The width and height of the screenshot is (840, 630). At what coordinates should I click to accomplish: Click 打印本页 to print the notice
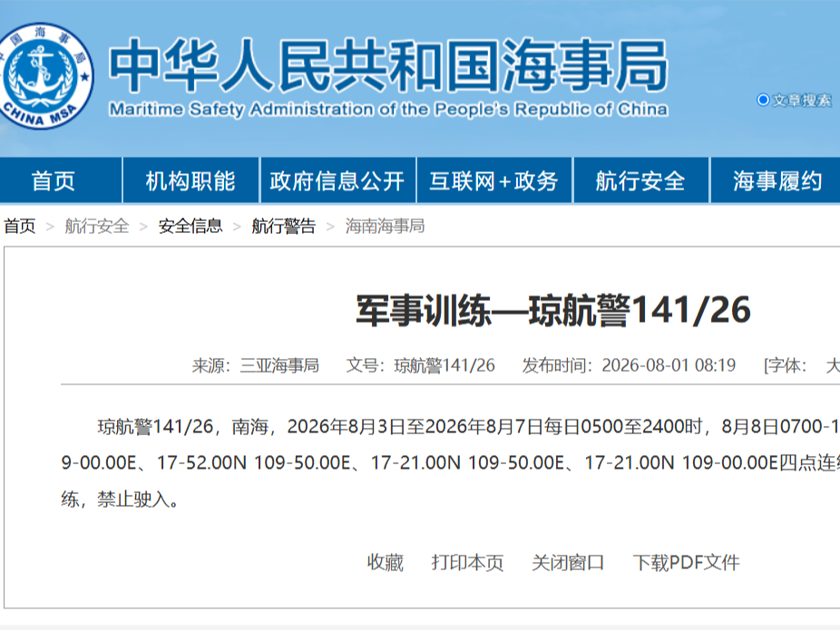coord(468,563)
